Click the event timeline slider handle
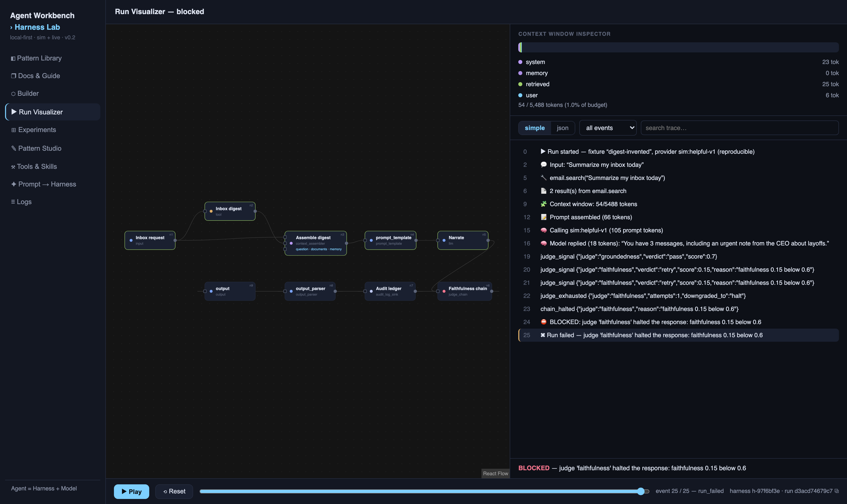The image size is (847, 504). click(x=641, y=491)
